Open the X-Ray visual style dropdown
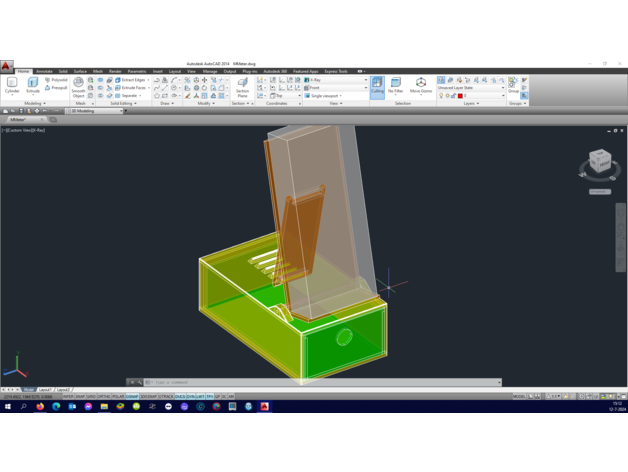Viewport: 628px width, 472px height. pos(337,80)
